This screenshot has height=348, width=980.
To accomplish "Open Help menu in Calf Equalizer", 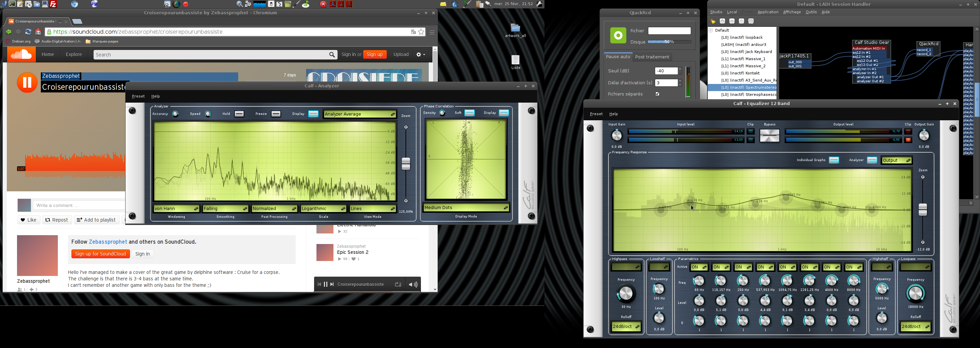I will (x=613, y=114).
